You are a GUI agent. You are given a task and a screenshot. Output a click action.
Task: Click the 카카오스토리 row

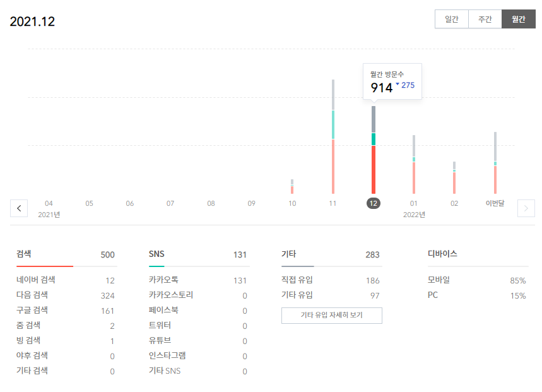[198, 295]
